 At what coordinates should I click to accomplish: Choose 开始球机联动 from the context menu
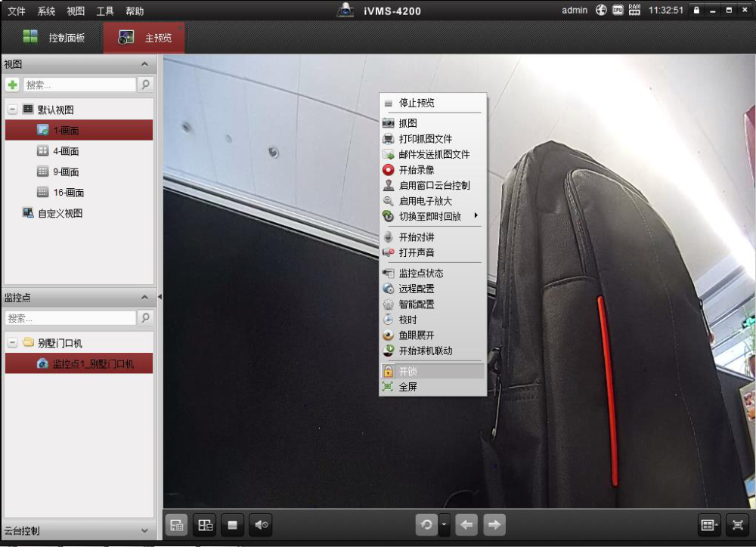432,351
